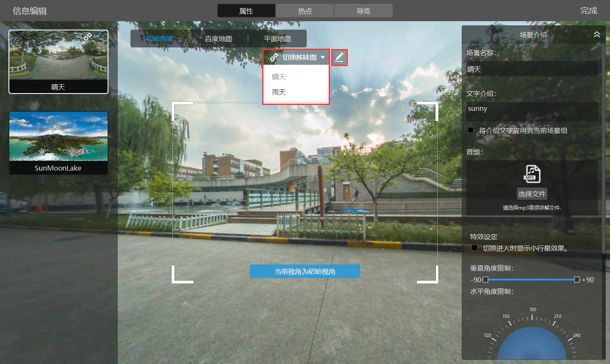The height and width of the screenshot is (364, 610).
Task: Click the pencil edit icon
Action: [339, 57]
